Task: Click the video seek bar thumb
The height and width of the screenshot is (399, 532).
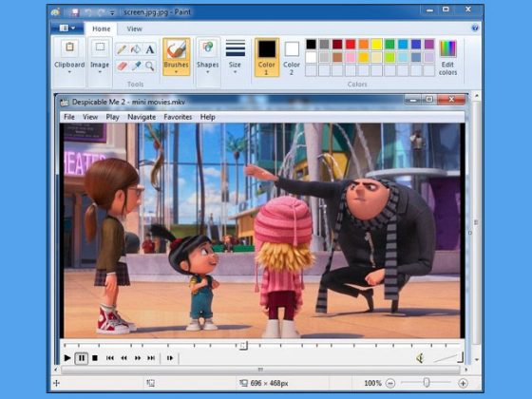Action: 243,346
